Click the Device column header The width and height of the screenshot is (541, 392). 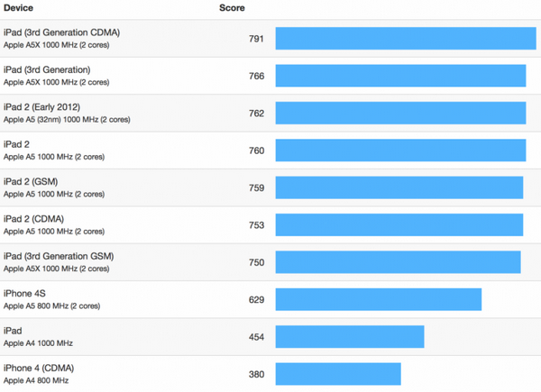click(18, 8)
